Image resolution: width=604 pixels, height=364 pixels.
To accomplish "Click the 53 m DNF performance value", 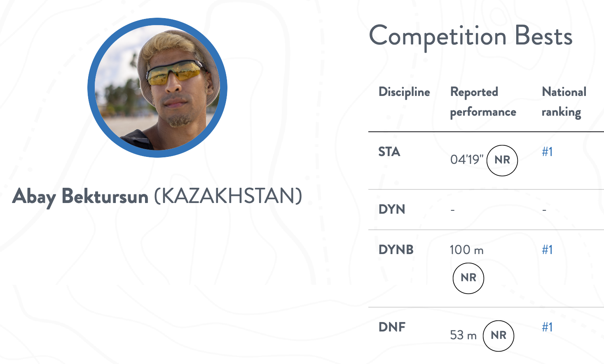I will (x=463, y=335).
